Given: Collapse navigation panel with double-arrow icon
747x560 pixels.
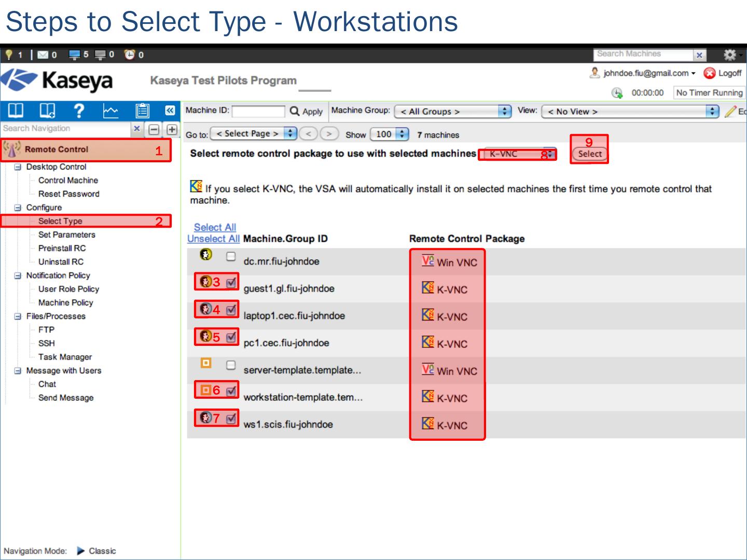Looking at the screenshot, I should click(x=170, y=110).
